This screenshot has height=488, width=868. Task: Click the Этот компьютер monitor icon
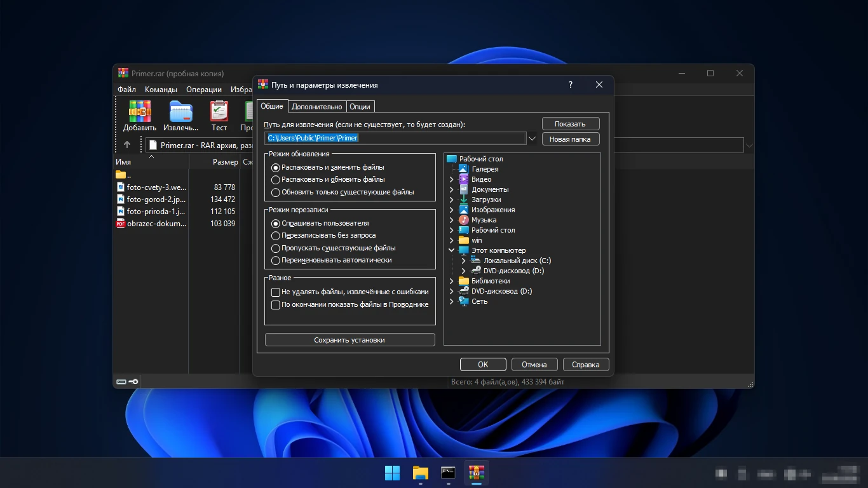[463, 250]
